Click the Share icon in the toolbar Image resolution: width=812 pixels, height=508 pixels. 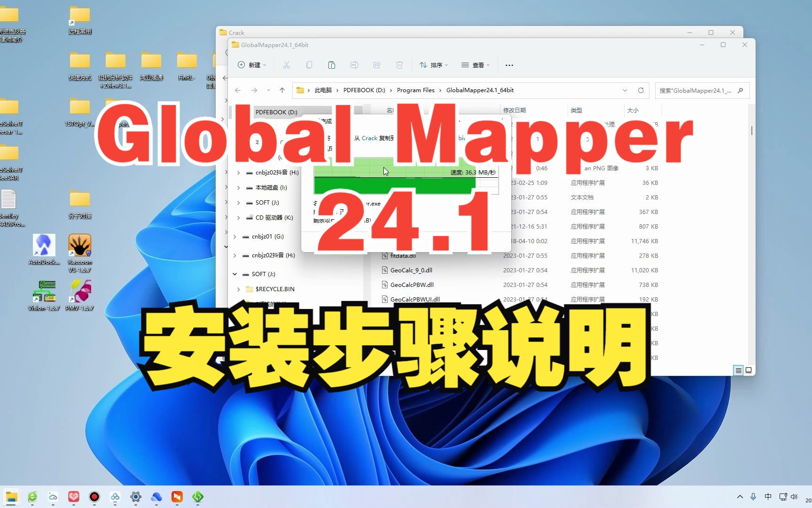pos(376,65)
